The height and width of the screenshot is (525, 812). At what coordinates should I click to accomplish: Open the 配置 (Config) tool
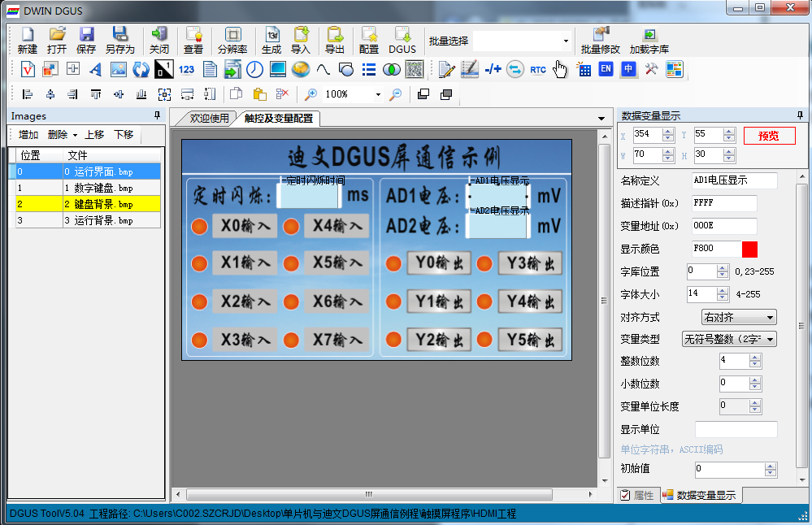(x=369, y=40)
